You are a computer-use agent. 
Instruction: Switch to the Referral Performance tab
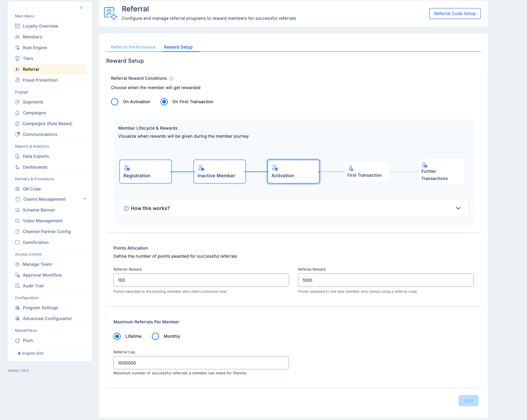pyautogui.click(x=133, y=47)
